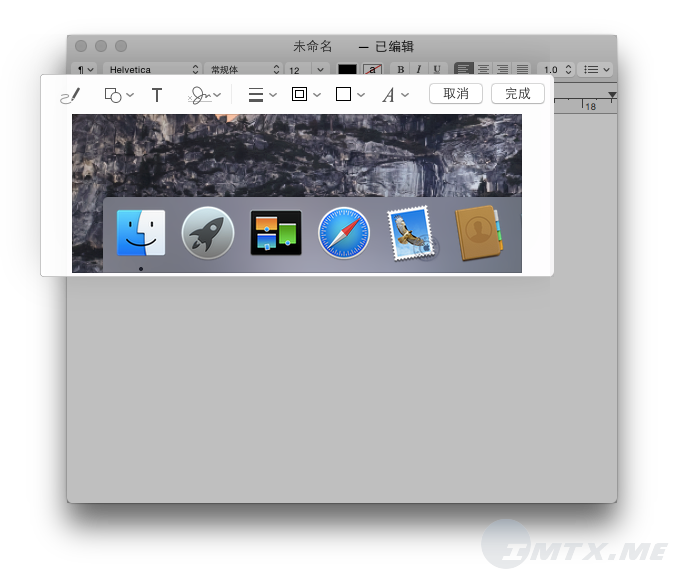674x582 pixels.
Task: Open the black text color swatch
Action: (x=347, y=70)
